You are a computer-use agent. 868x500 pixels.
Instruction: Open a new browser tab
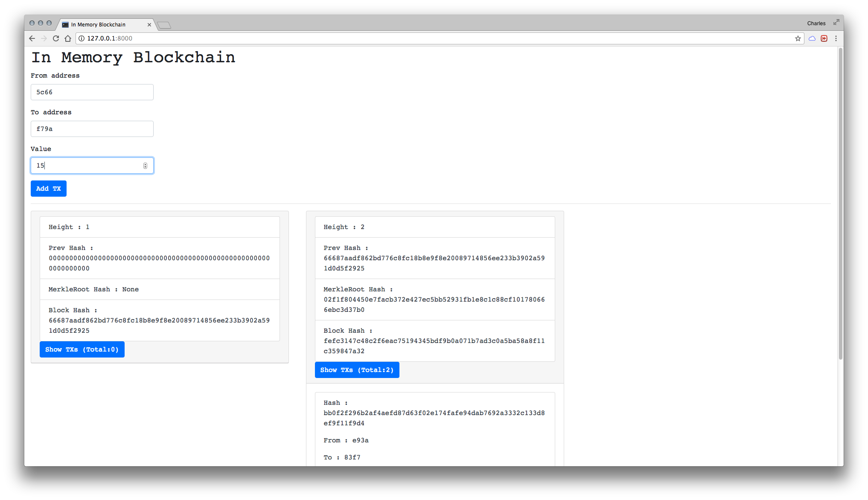(x=164, y=25)
